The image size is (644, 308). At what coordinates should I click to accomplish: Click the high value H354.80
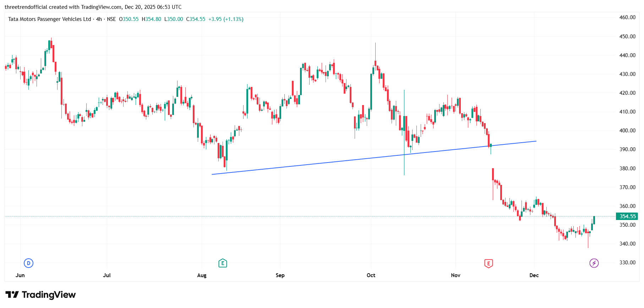point(152,19)
